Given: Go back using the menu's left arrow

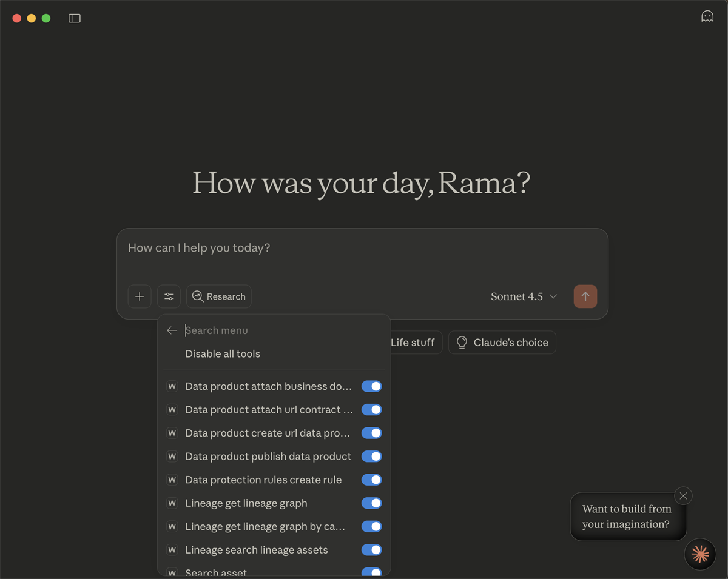Looking at the screenshot, I should pyautogui.click(x=172, y=330).
